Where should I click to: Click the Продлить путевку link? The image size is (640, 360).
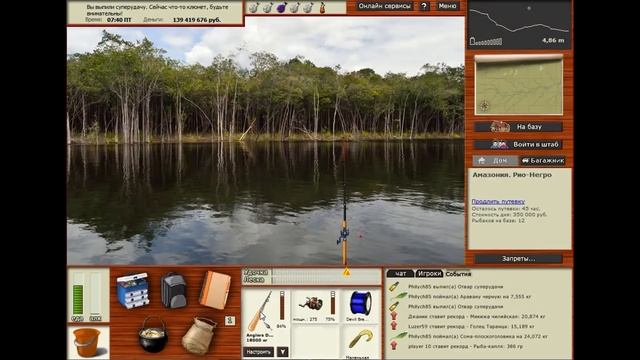pos(498,201)
